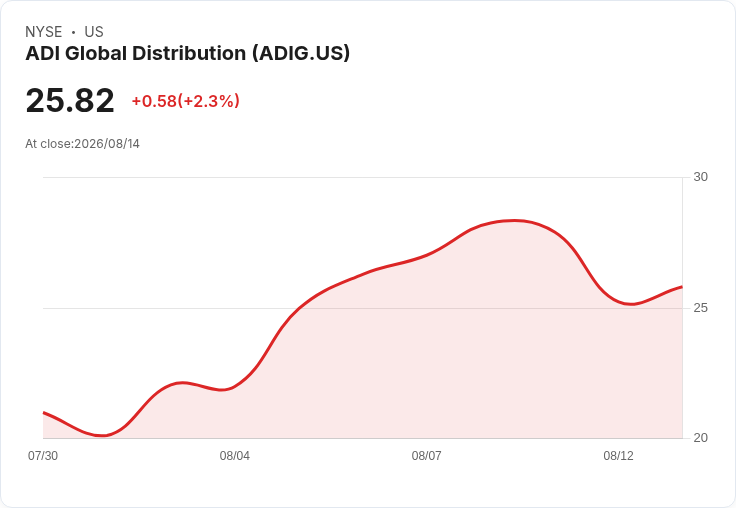The height and width of the screenshot is (508, 736).
Task: Click the current price 25.82
Action: click(x=70, y=100)
